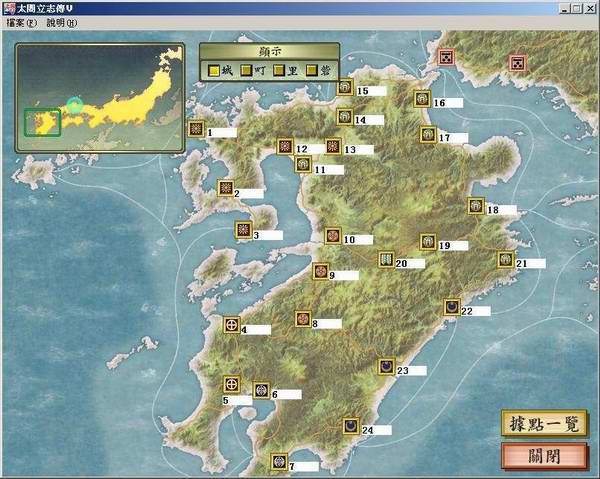Select map location icon number 18
This screenshot has height=479, width=600.
475,206
